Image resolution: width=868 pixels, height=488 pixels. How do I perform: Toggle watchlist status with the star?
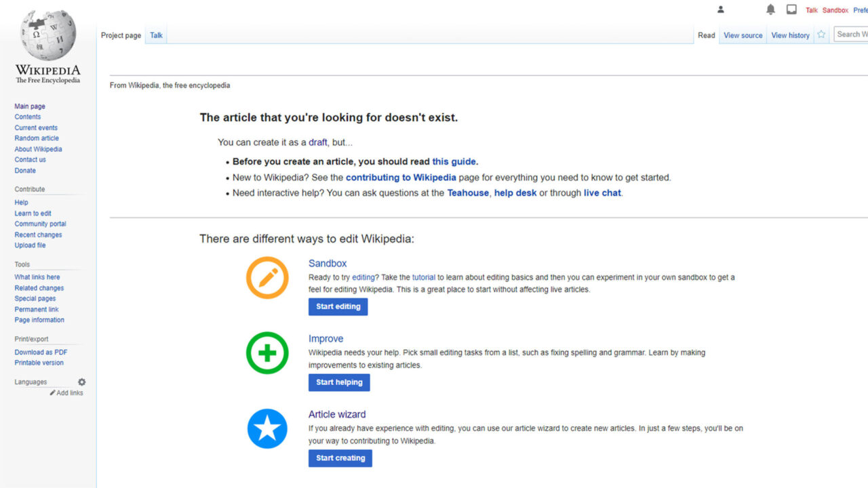click(x=821, y=34)
